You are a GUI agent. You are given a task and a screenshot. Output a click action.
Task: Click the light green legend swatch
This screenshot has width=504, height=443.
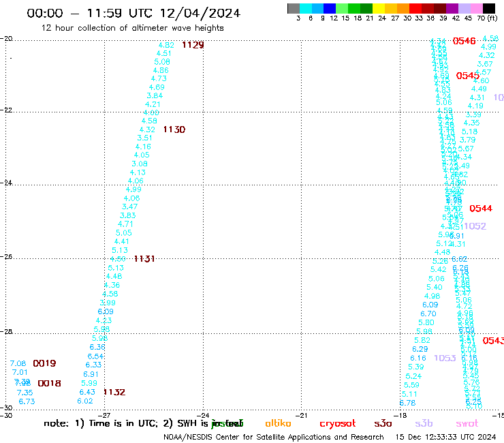coord(342,8)
